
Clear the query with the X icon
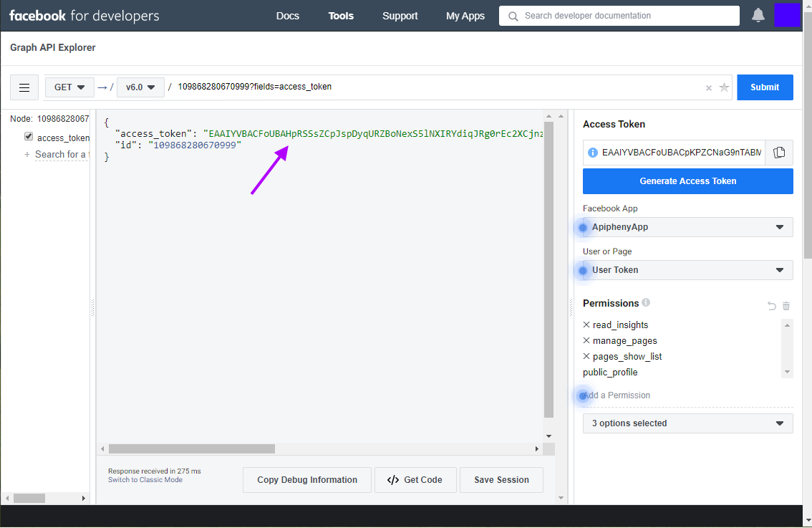pyautogui.click(x=708, y=88)
